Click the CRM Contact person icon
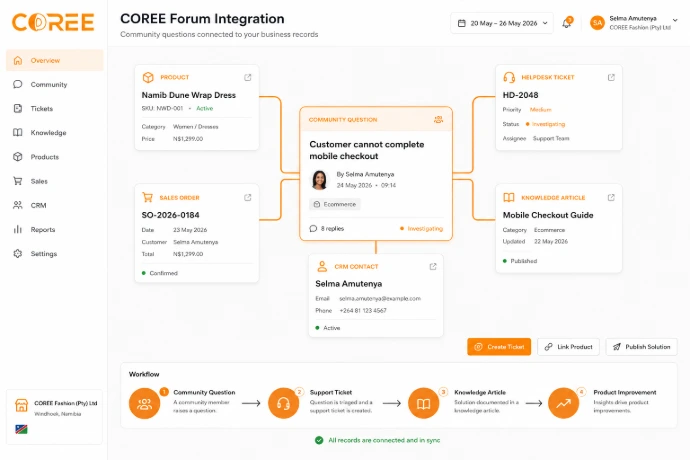 click(x=322, y=266)
